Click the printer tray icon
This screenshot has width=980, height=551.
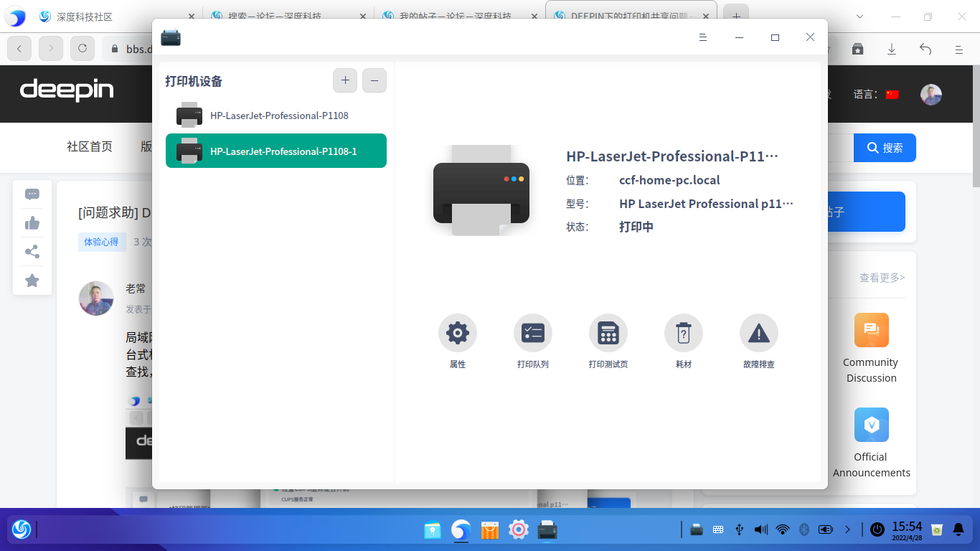tap(696, 530)
